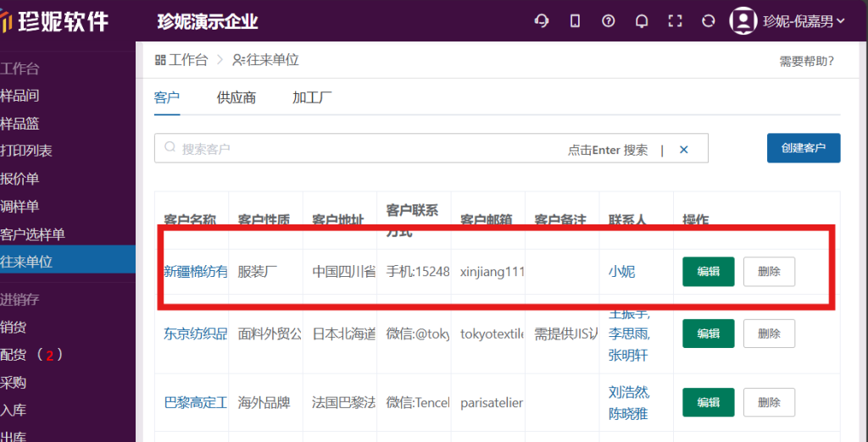Click the 珍妮演示企业 title
The height and width of the screenshot is (442, 868).
click(x=208, y=21)
